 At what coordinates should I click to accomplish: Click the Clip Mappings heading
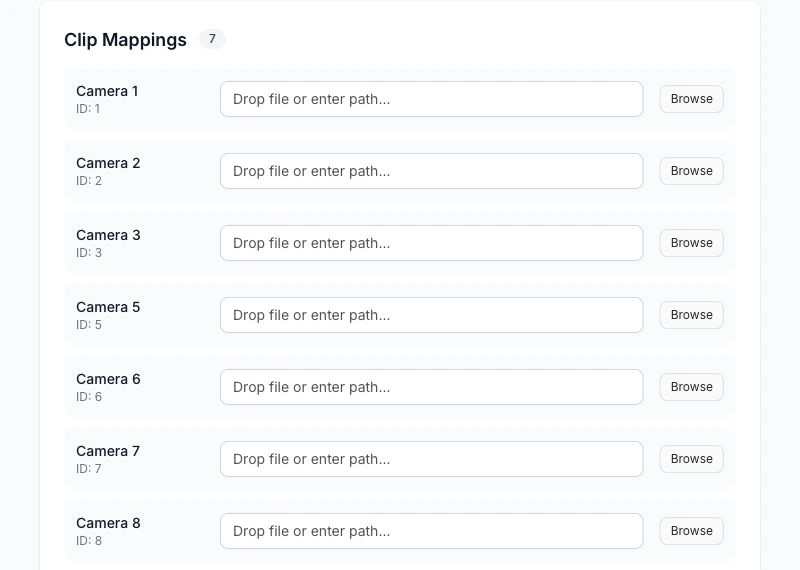(x=125, y=40)
